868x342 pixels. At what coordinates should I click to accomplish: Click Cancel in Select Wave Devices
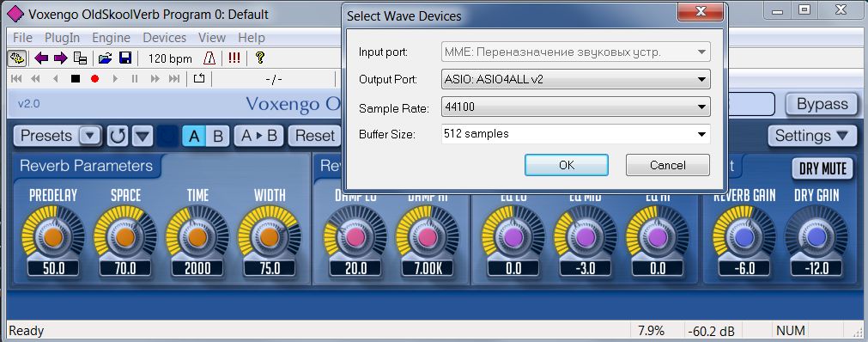click(668, 165)
